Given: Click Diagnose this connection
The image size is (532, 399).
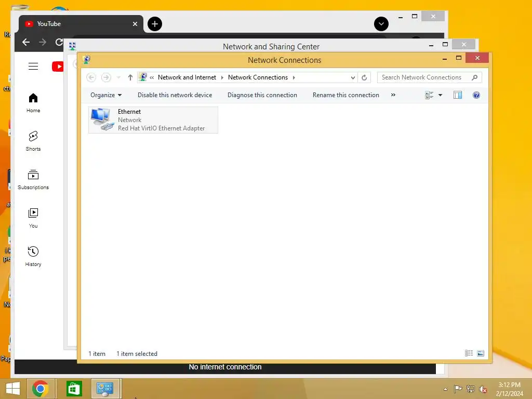Looking at the screenshot, I should coord(262,95).
